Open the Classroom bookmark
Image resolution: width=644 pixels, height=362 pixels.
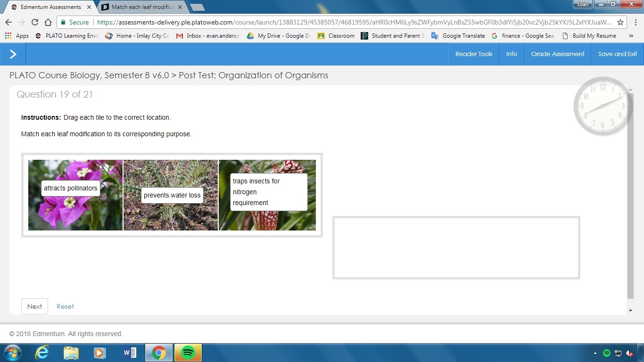[336, 35]
